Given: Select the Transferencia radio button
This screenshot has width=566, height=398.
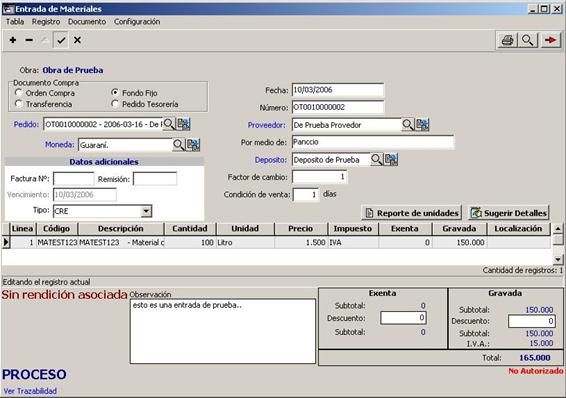Looking at the screenshot, I should tap(19, 104).
